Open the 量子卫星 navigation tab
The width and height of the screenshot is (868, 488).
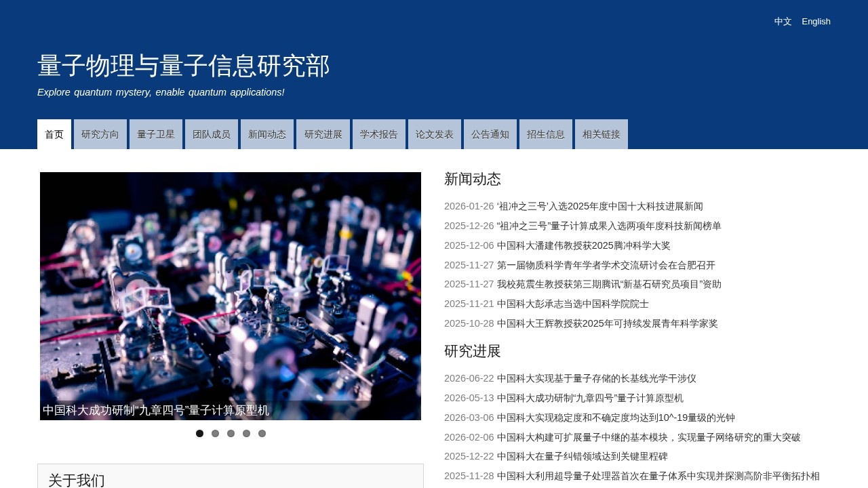[x=156, y=134]
